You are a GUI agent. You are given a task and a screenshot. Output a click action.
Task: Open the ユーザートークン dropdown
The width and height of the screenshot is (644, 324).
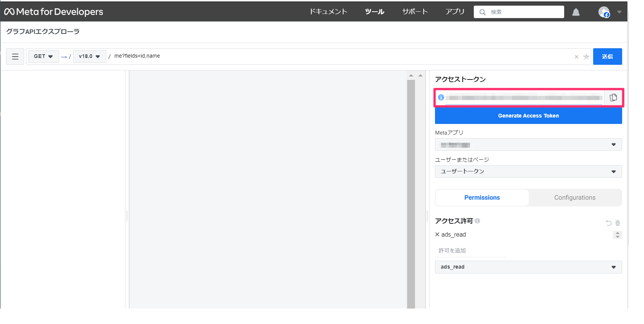[528, 171]
